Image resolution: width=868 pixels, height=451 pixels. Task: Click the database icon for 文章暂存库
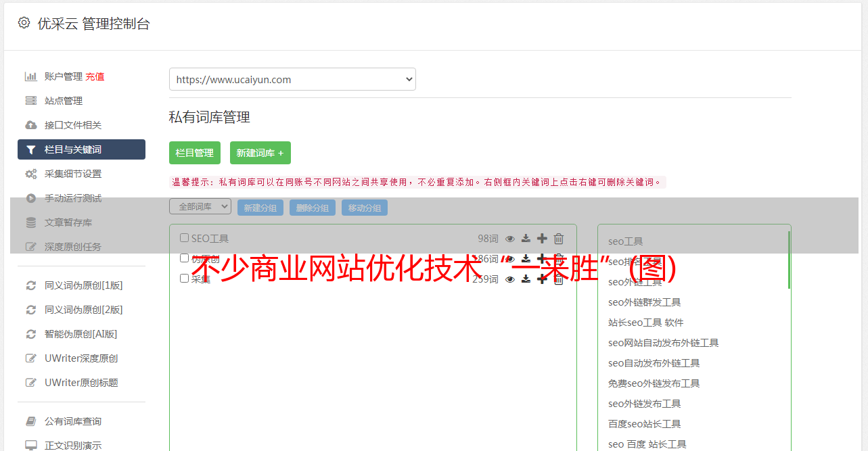coord(31,222)
